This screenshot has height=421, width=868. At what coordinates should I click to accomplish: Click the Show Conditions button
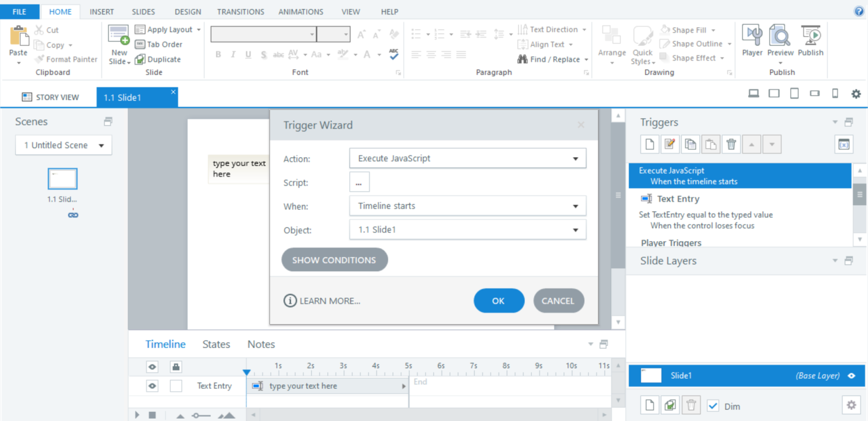[334, 260]
